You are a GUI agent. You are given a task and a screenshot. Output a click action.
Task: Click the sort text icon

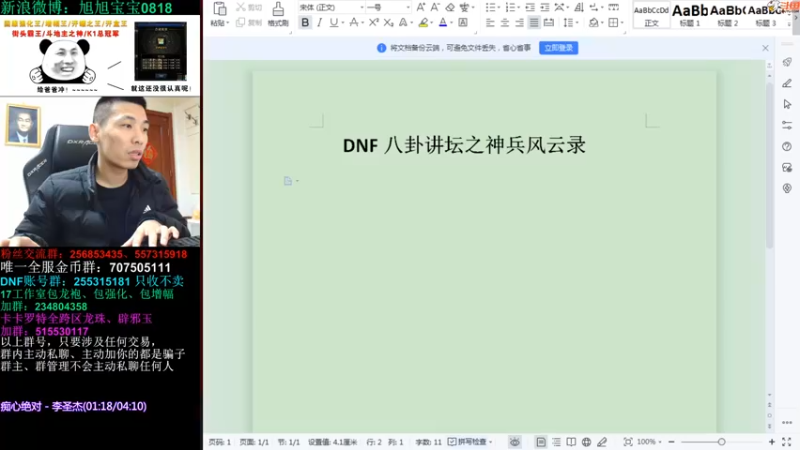point(579,7)
